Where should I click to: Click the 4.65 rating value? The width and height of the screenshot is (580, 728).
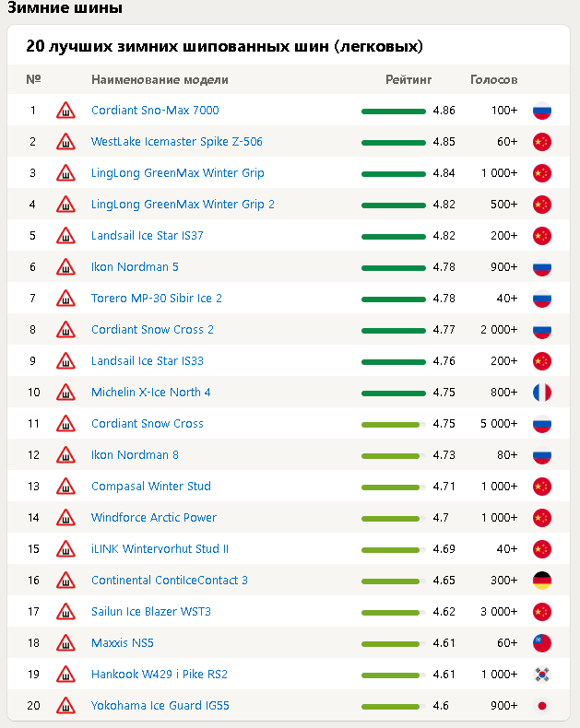coord(444,581)
